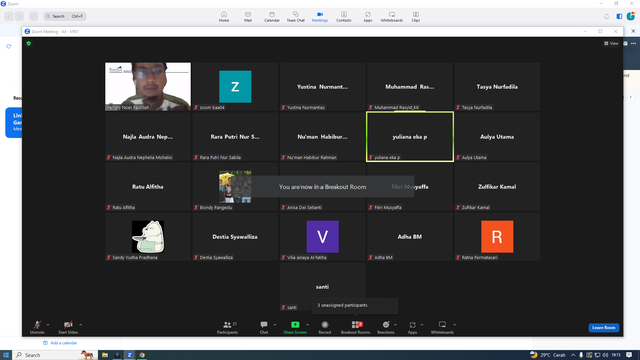Select Vilia ainaya Al-fatiha tile
This screenshot has width=640, height=360.
click(x=322, y=237)
